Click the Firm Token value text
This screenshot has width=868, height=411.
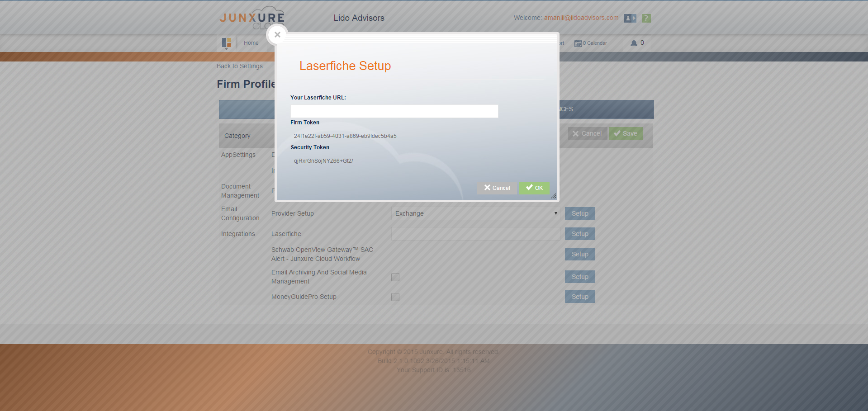tap(345, 136)
